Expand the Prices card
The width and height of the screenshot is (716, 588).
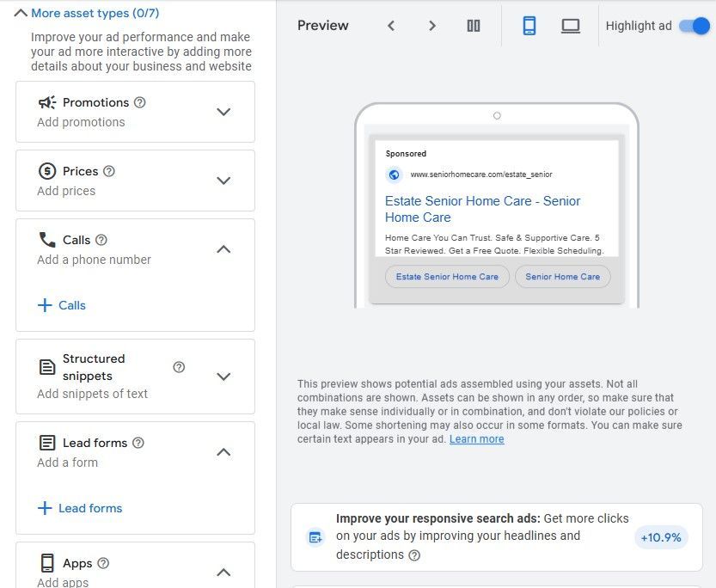pos(223,181)
